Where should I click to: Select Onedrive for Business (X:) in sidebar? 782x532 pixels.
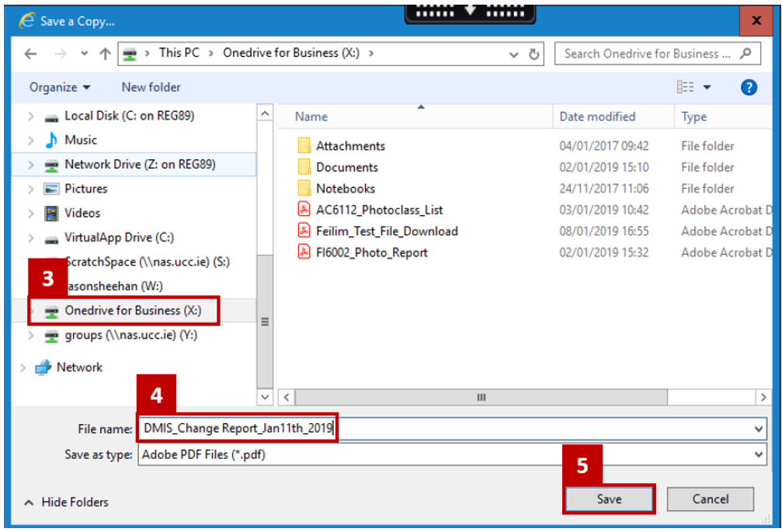(x=133, y=311)
